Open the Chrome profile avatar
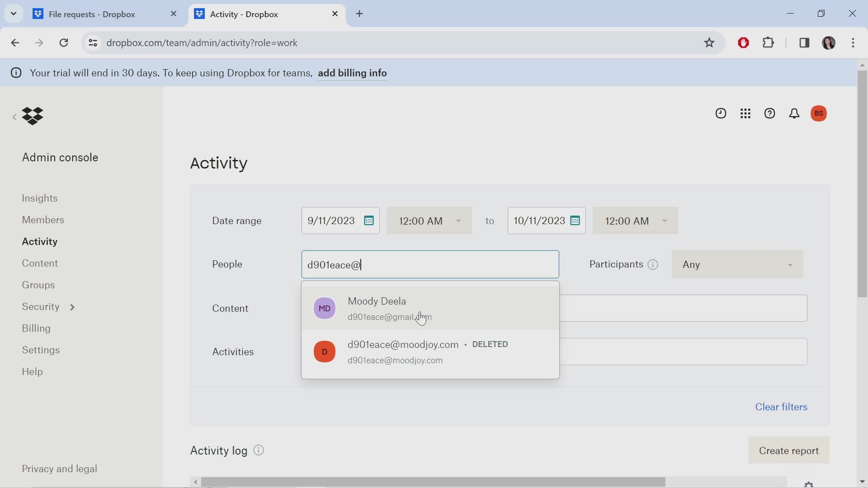This screenshot has height=488, width=868. click(828, 43)
